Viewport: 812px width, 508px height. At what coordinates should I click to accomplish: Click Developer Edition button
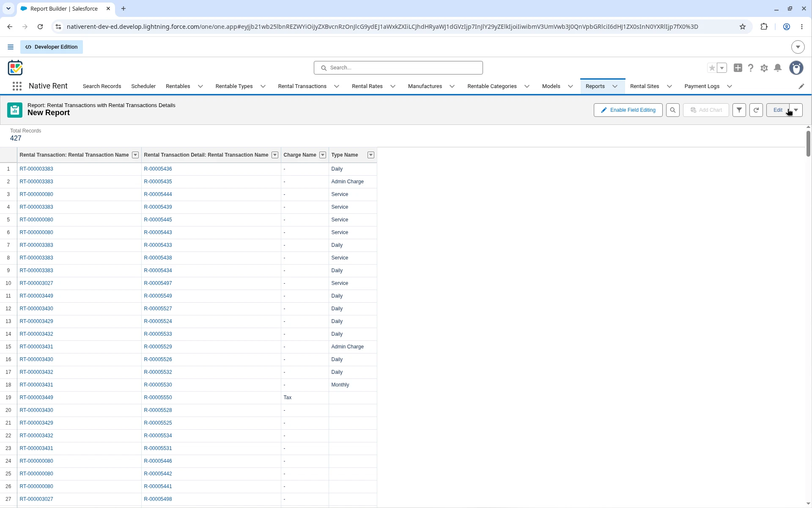[52, 47]
